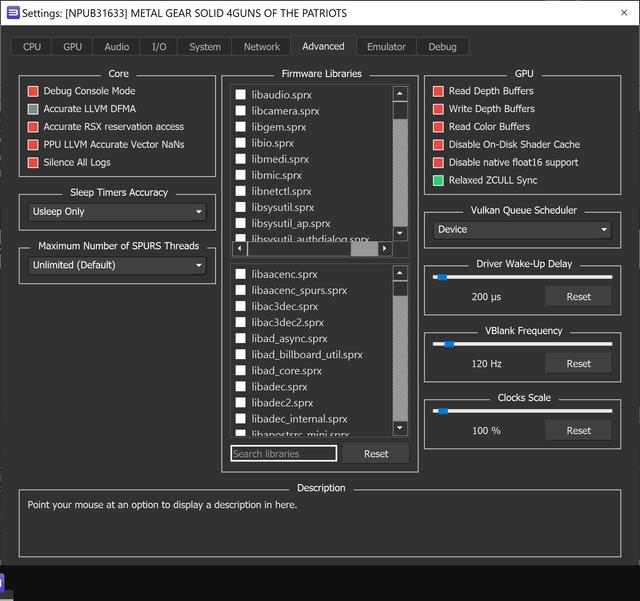Uncheck Relaxed ZCULL Sync
640x601 pixels.
[438, 180]
